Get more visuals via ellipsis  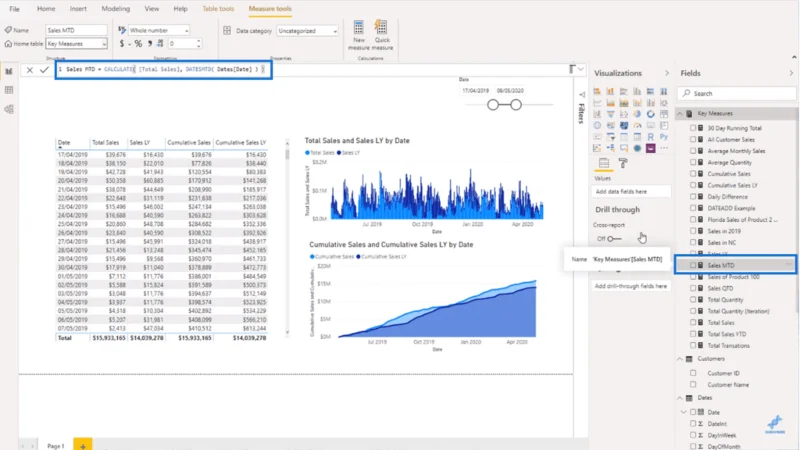coord(664,148)
